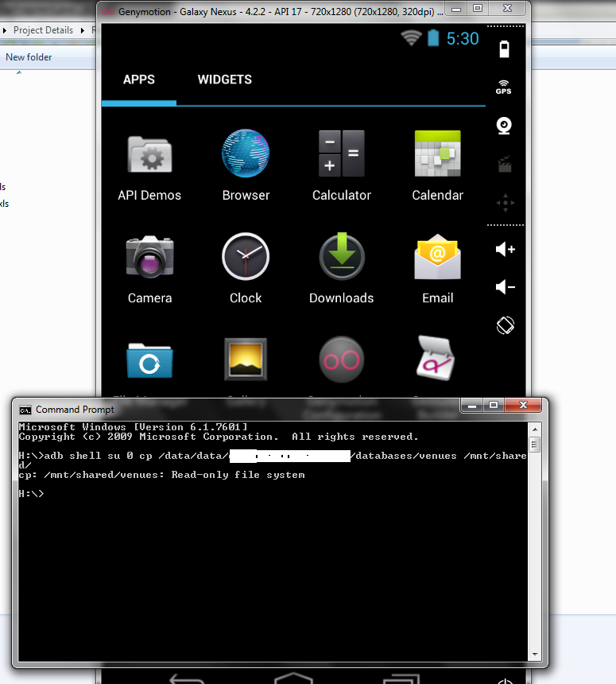
Task: Open the Genymotion Configuration app icon
Action: [x=341, y=359]
